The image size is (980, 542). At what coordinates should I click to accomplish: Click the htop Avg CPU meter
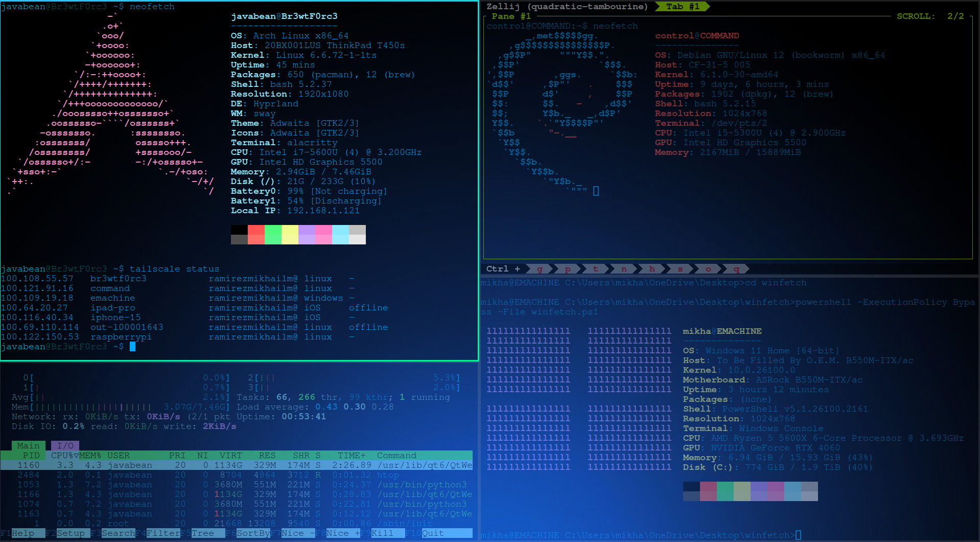[x=121, y=397]
